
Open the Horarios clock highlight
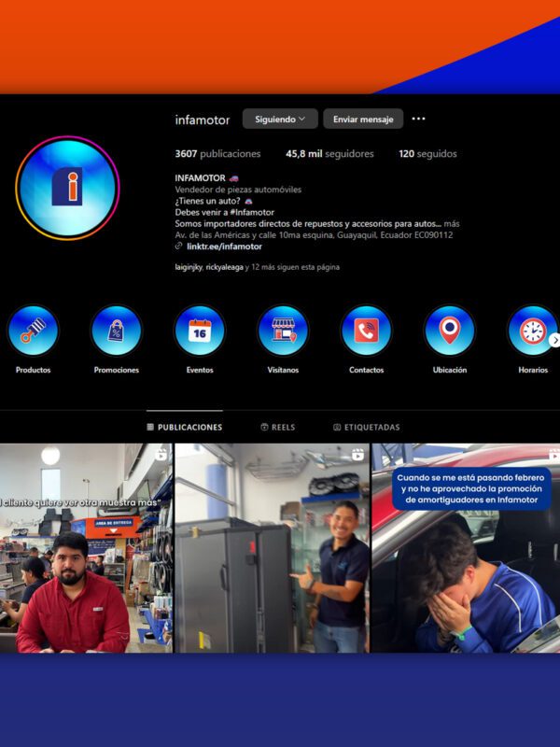[x=532, y=331]
